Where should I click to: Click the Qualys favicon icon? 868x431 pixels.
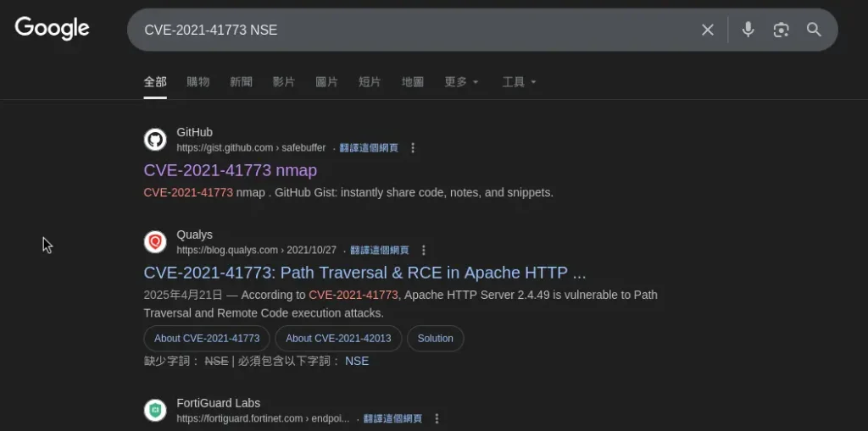coord(155,242)
